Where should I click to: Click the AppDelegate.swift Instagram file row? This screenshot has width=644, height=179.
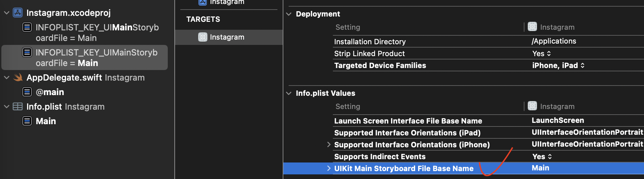point(85,78)
